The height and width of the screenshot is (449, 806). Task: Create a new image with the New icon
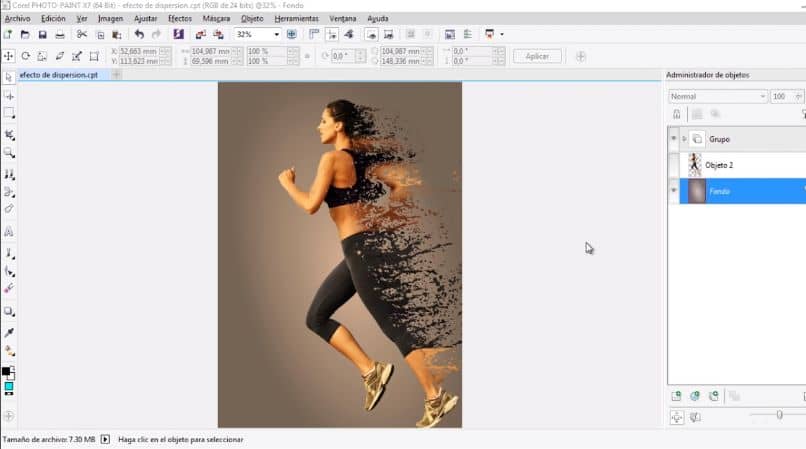[8, 34]
